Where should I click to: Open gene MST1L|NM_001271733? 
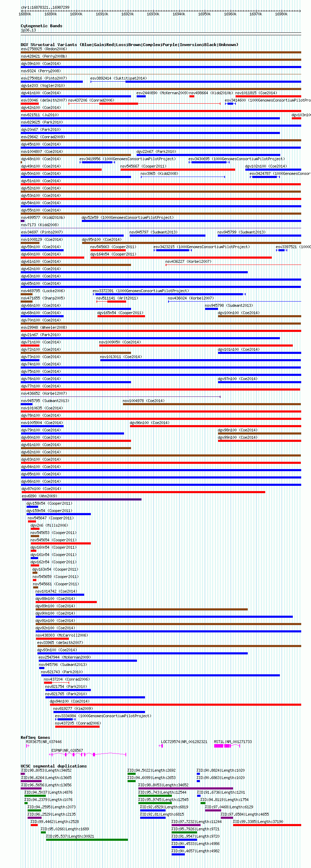pyautogui.click(x=233, y=742)
